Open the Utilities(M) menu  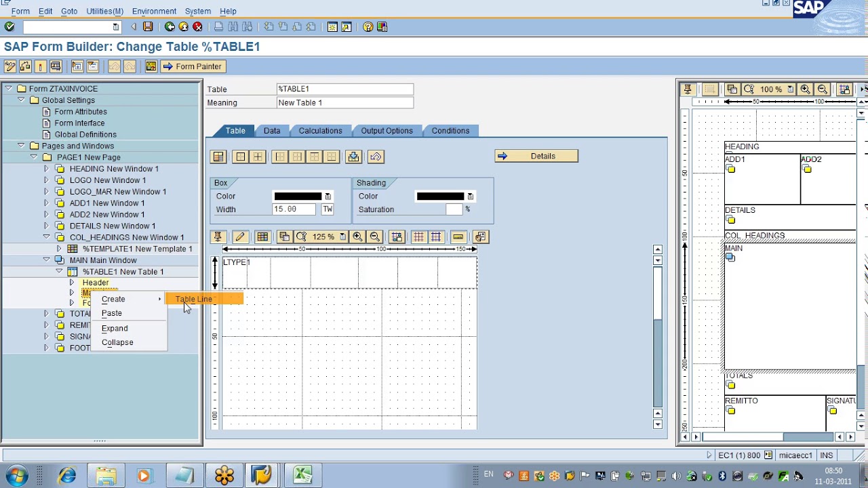coord(104,11)
